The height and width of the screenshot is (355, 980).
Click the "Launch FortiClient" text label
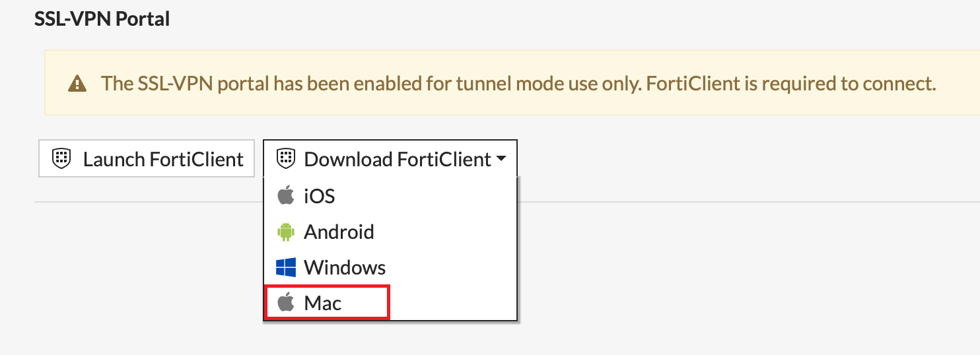(x=163, y=159)
